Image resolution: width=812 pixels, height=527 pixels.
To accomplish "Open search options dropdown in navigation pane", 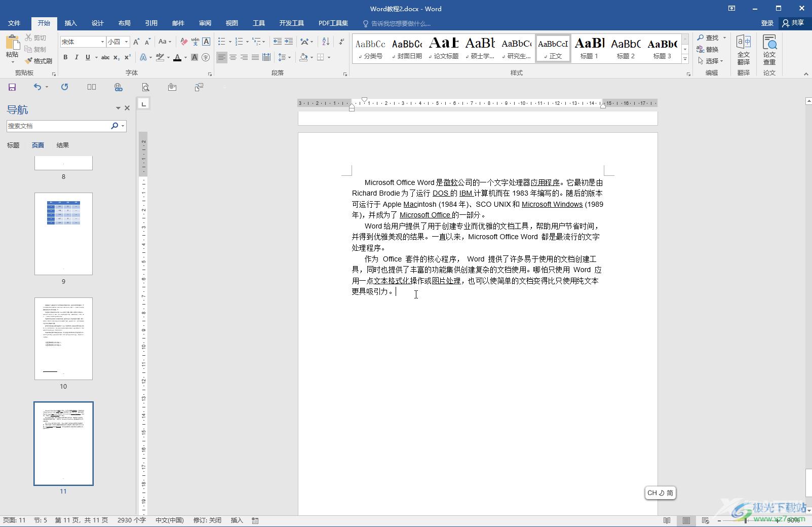I will pyautogui.click(x=123, y=126).
